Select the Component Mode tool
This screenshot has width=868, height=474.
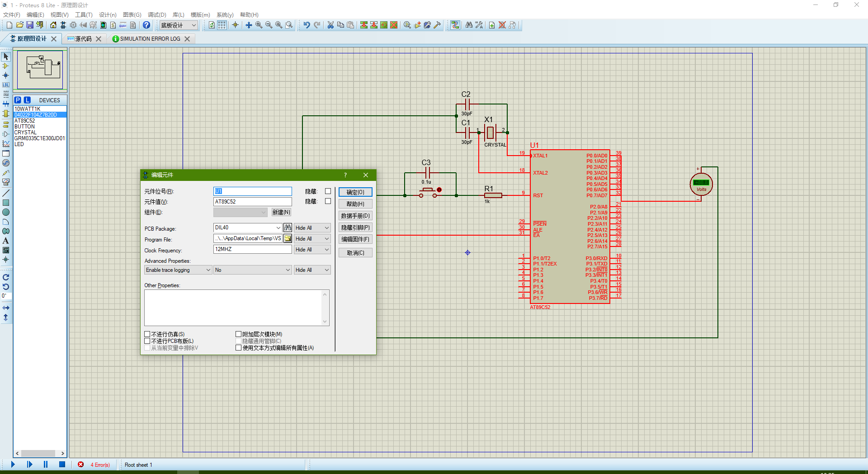click(x=6, y=66)
